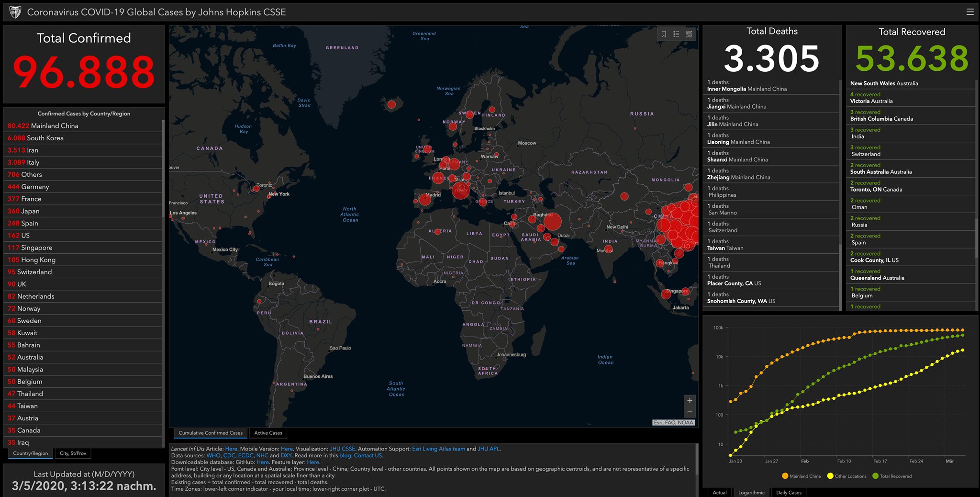Follow the JHU CSSE visualization link
Image resolution: width=980 pixels, height=497 pixels.
(x=342, y=449)
